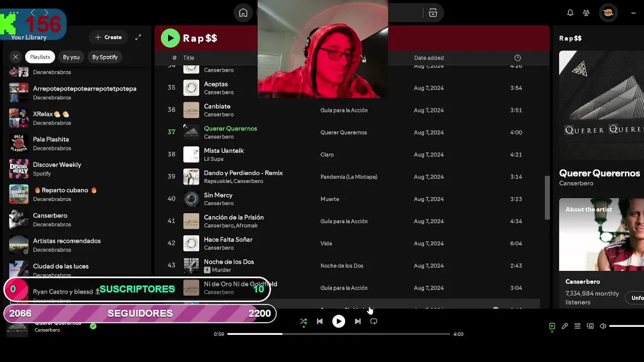The height and width of the screenshot is (362, 644).
Task: Open the Vida album link
Action: (326, 243)
